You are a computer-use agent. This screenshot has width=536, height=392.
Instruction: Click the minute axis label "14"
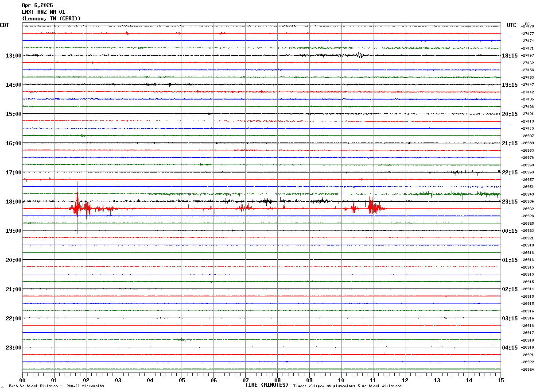[x=469, y=380]
